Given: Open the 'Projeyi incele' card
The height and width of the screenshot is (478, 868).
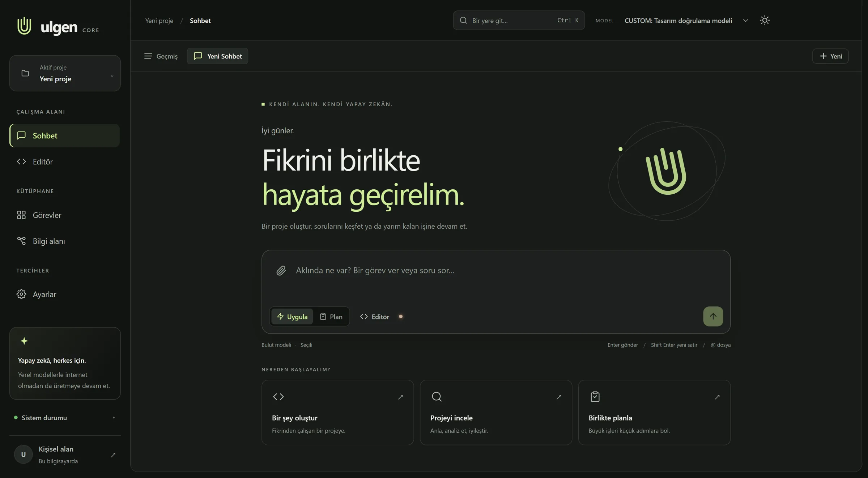Looking at the screenshot, I should (496, 412).
